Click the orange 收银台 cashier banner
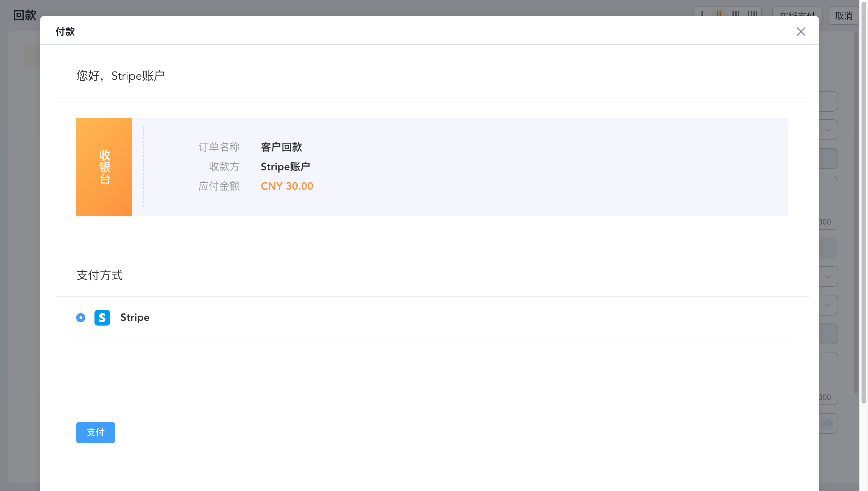This screenshot has height=491, width=868. (x=104, y=167)
